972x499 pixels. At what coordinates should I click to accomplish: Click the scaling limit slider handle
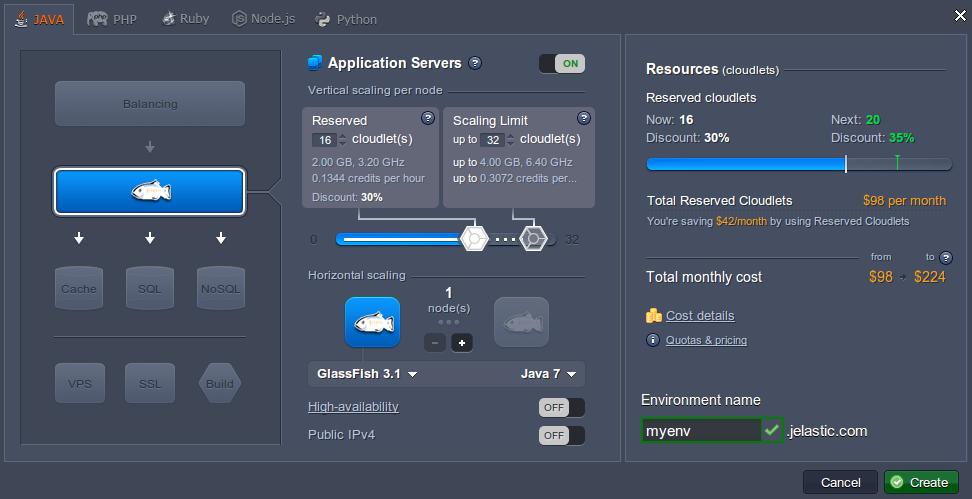533,239
